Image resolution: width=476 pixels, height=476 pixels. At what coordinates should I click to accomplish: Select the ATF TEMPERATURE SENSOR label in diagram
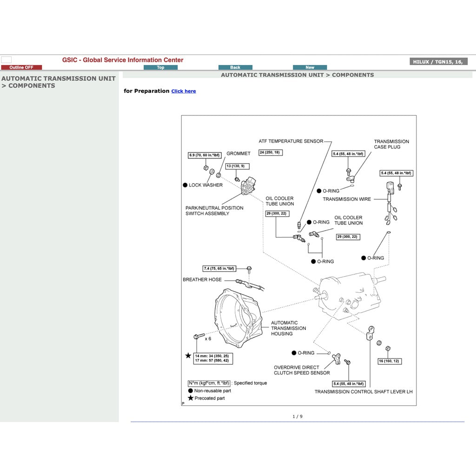pos(291,141)
